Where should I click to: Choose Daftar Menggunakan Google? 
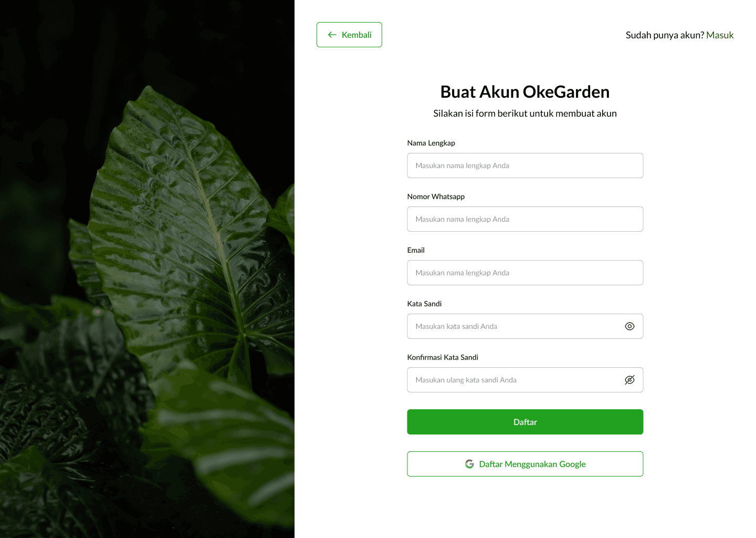[x=525, y=464]
